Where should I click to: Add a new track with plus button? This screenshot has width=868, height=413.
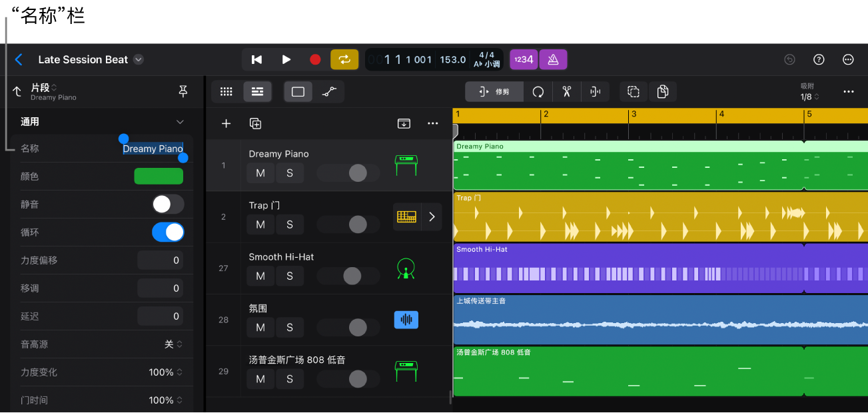point(226,123)
